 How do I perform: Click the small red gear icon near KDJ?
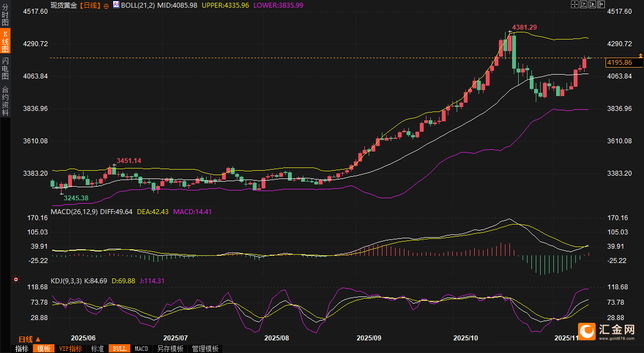pos(16,279)
